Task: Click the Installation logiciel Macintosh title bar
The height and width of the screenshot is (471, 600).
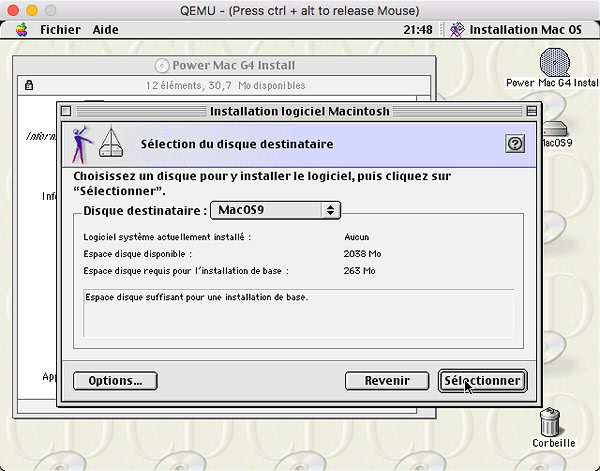Action: (x=299, y=111)
